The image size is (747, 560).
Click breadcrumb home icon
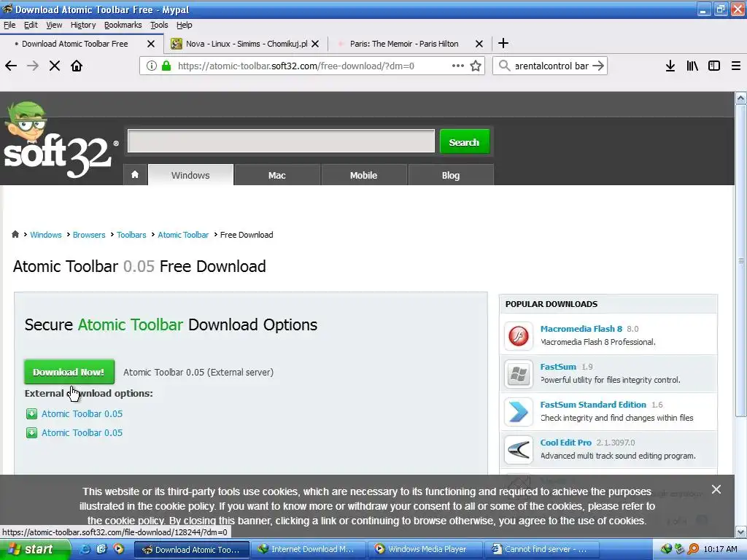pos(15,234)
